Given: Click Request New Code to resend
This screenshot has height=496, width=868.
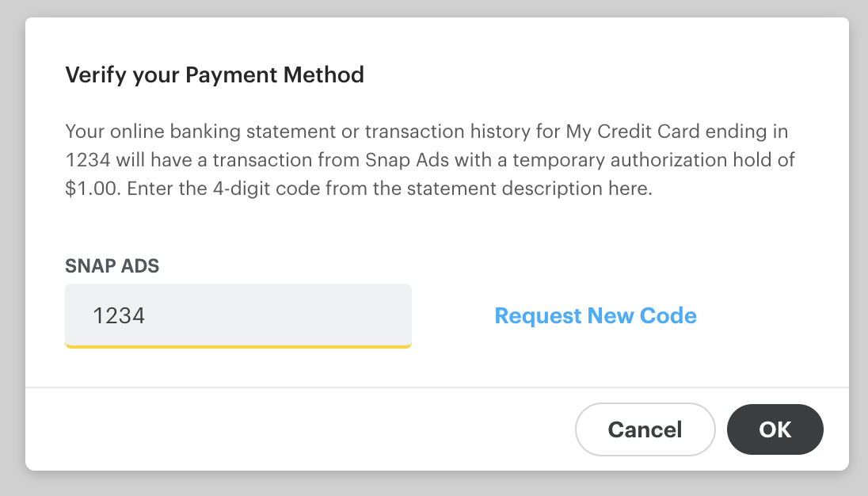Looking at the screenshot, I should pyautogui.click(x=595, y=315).
